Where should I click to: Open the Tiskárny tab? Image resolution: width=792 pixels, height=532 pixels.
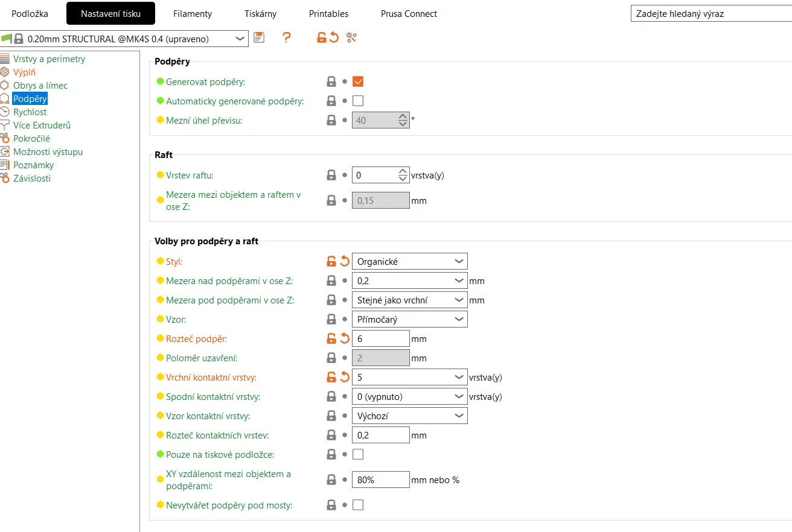(x=260, y=13)
